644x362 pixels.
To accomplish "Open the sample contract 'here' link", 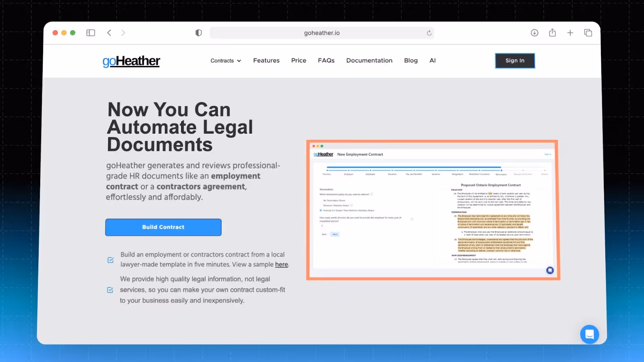I will coord(281,265).
